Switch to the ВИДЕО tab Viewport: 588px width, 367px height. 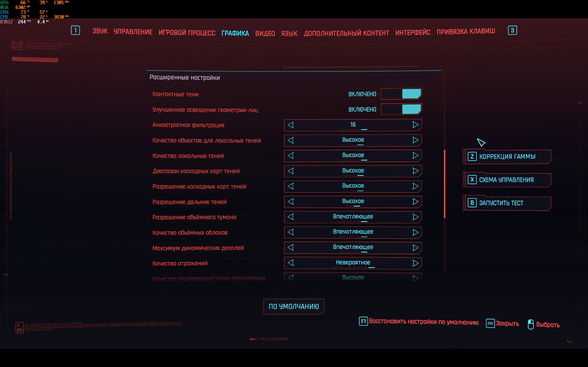tap(265, 33)
